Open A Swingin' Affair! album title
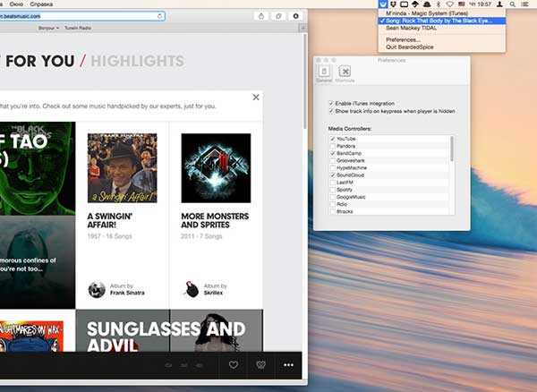 tap(109, 220)
